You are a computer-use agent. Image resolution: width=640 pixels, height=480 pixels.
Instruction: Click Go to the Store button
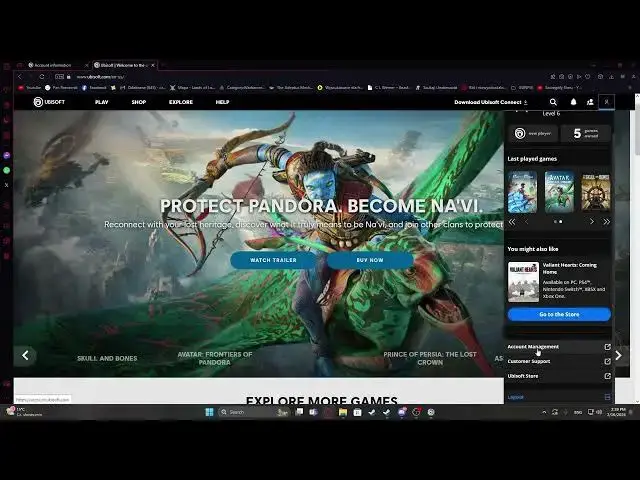tap(559, 314)
